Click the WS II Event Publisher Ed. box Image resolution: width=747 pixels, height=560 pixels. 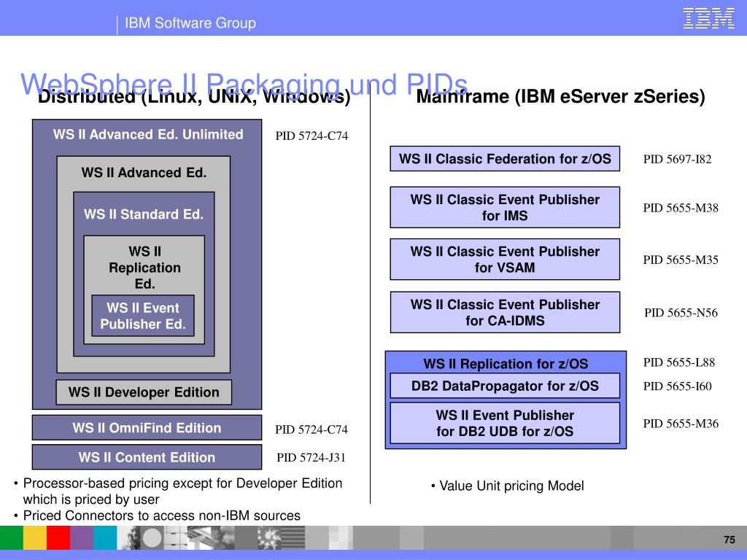pos(143,316)
